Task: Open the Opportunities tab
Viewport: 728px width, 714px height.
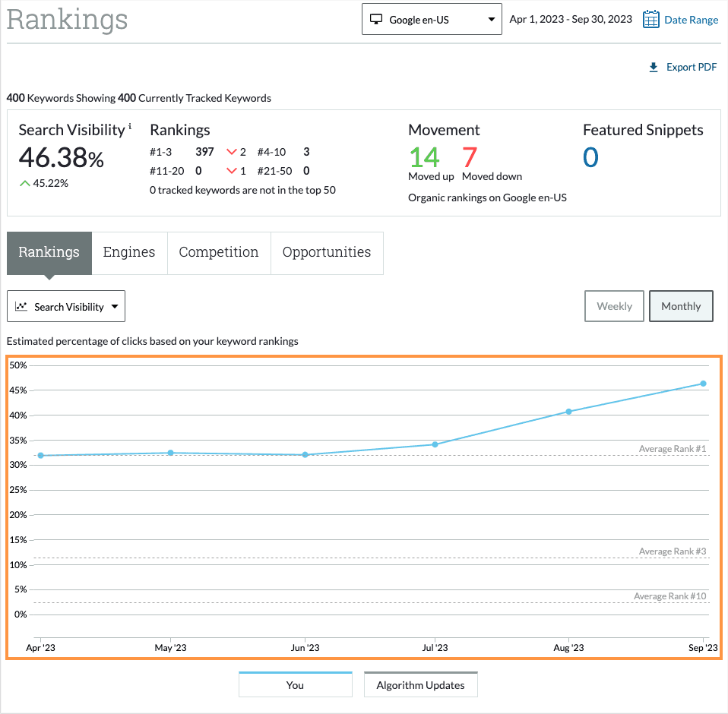Action: coord(327,253)
